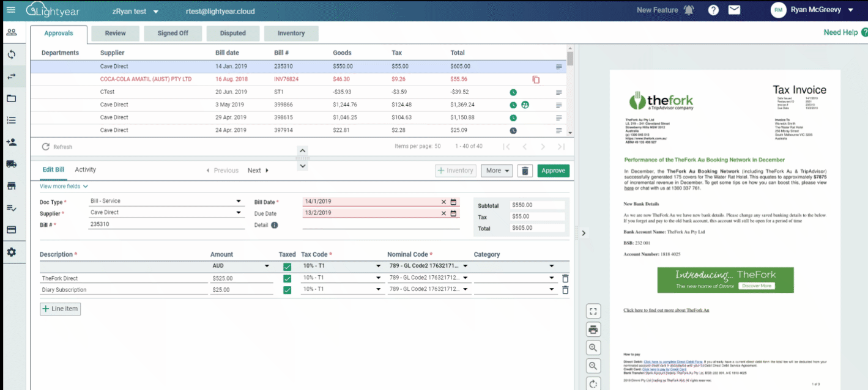Viewport: 868px width, 390px height.
Task: Delete the TheFork Direct line item
Action: coord(565,278)
